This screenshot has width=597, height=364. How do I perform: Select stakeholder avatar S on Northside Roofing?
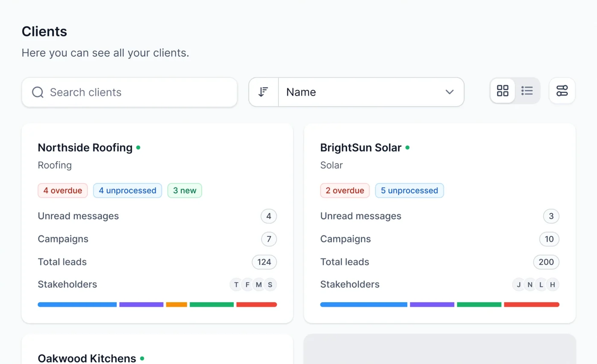pyautogui.click(x=270, y=285)
